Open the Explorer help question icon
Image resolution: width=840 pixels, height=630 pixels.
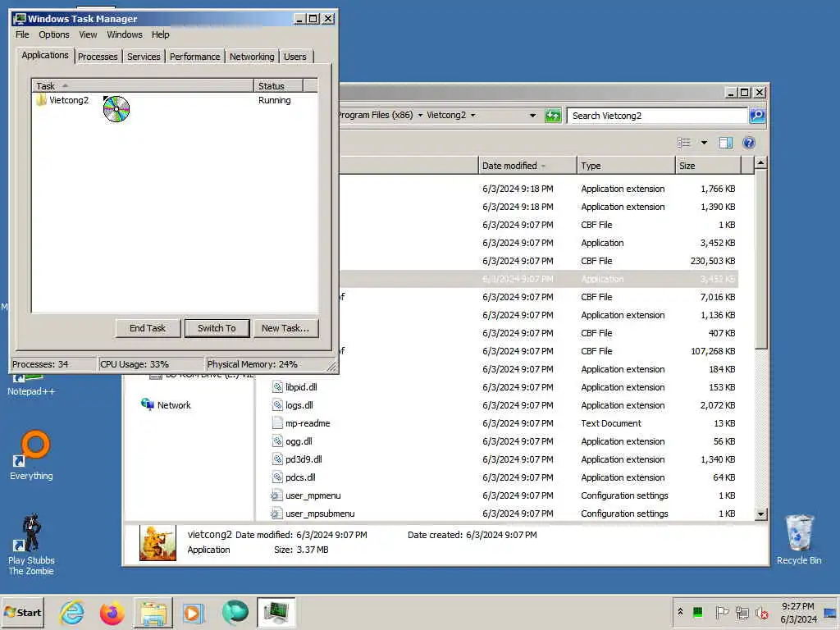point(749,143)
